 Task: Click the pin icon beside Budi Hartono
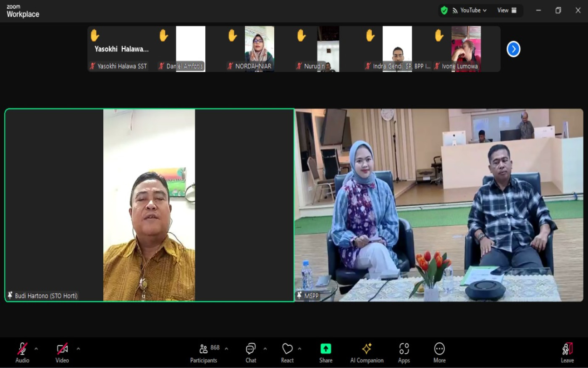[10, 296]
